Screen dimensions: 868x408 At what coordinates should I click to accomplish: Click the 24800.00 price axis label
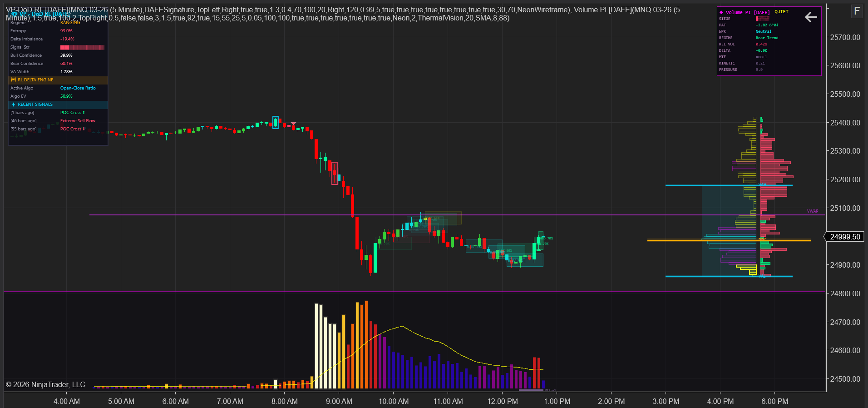tap(845, 294)
